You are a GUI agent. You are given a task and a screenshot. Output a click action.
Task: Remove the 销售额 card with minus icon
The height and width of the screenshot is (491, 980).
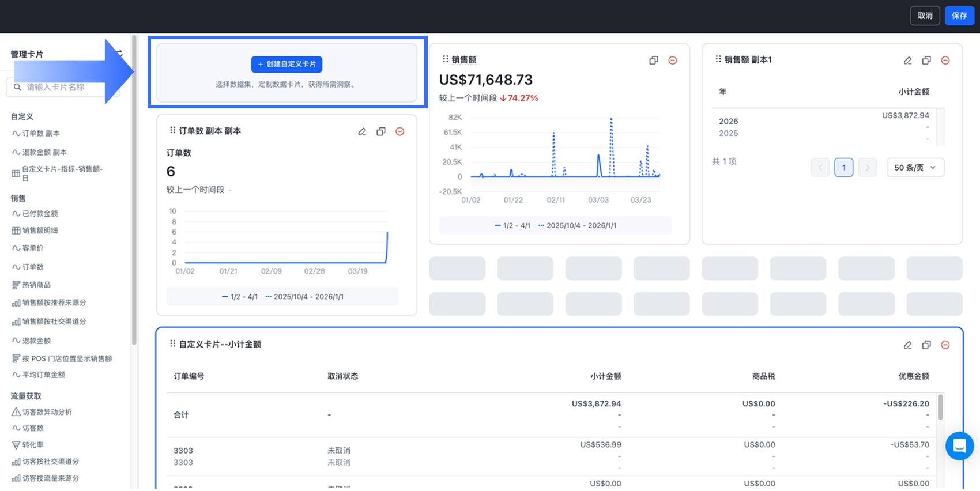(x=672, y=61)
